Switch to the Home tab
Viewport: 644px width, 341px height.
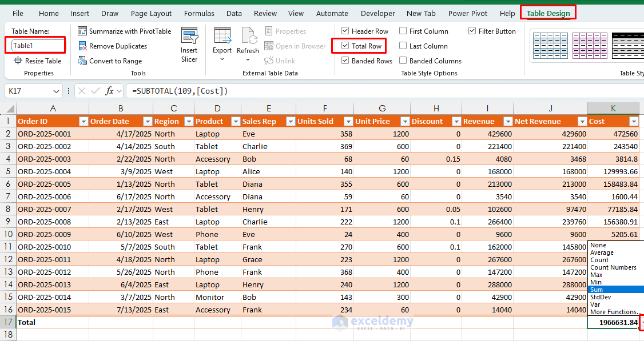point(49,14)
